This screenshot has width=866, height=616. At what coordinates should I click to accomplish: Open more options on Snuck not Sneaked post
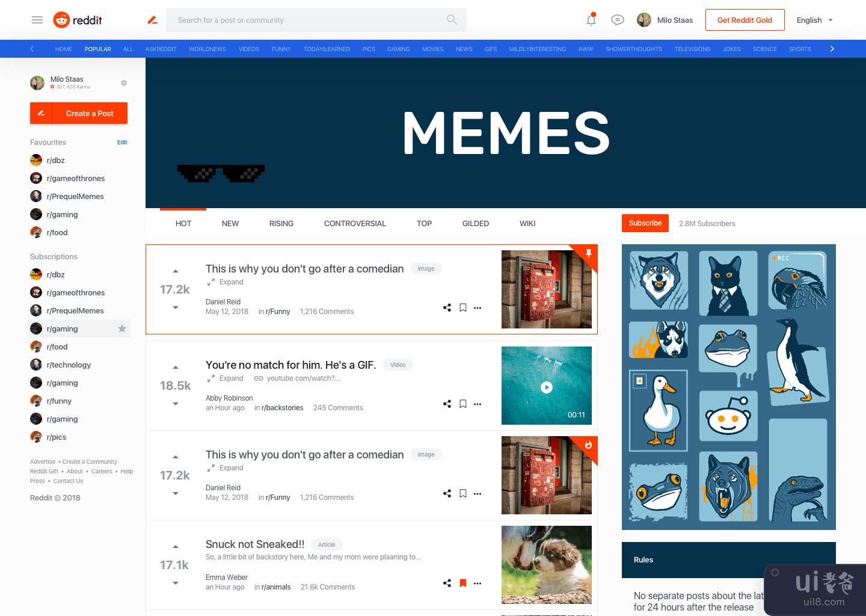(478, 583)
